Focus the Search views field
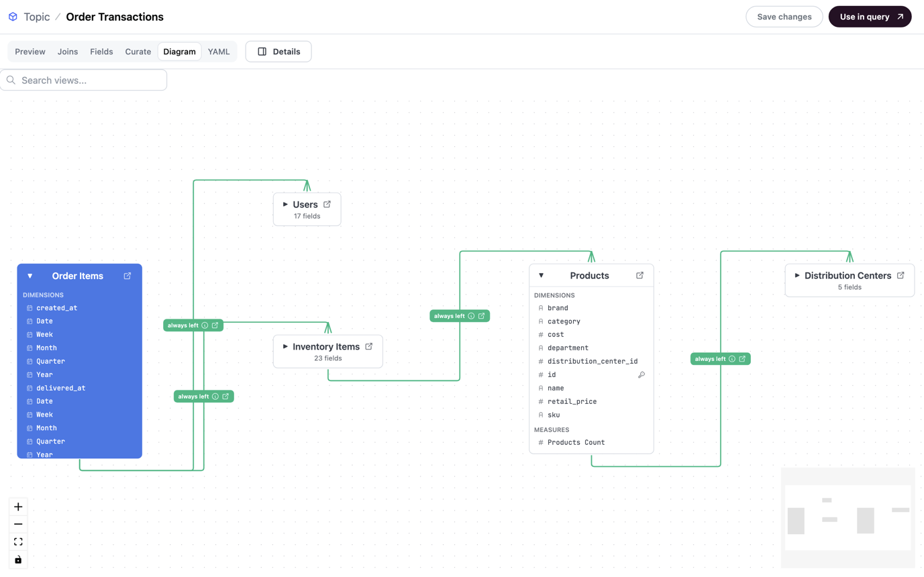Screen dimensions: 924x577 tap(84, 80)
